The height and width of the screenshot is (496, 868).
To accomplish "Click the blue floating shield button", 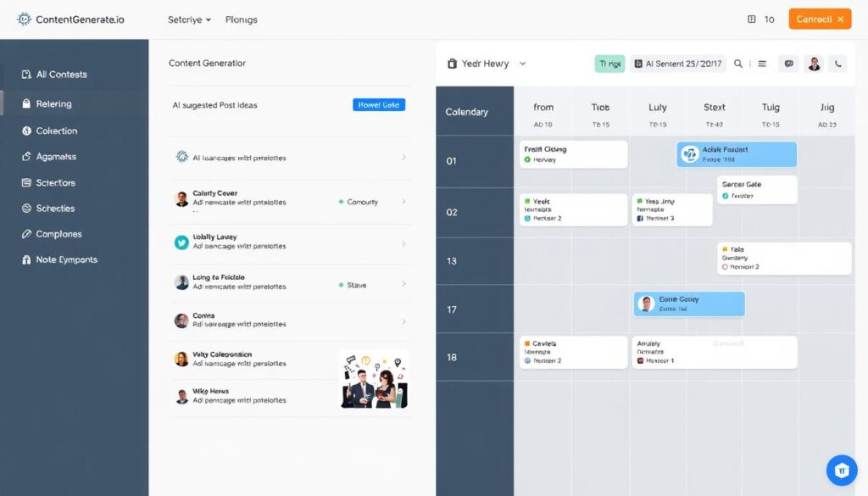I will tap(841, 470).
